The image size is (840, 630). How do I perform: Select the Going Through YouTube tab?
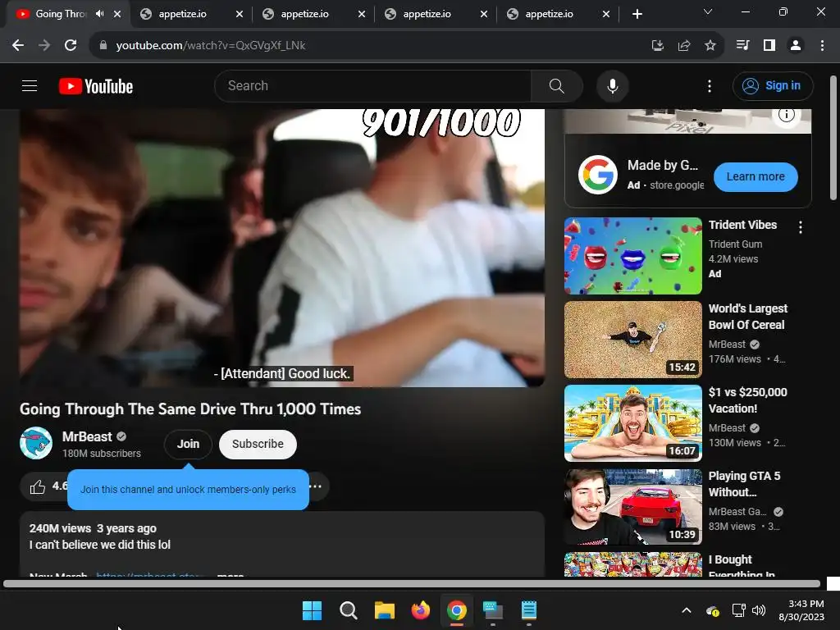point(60,14)
